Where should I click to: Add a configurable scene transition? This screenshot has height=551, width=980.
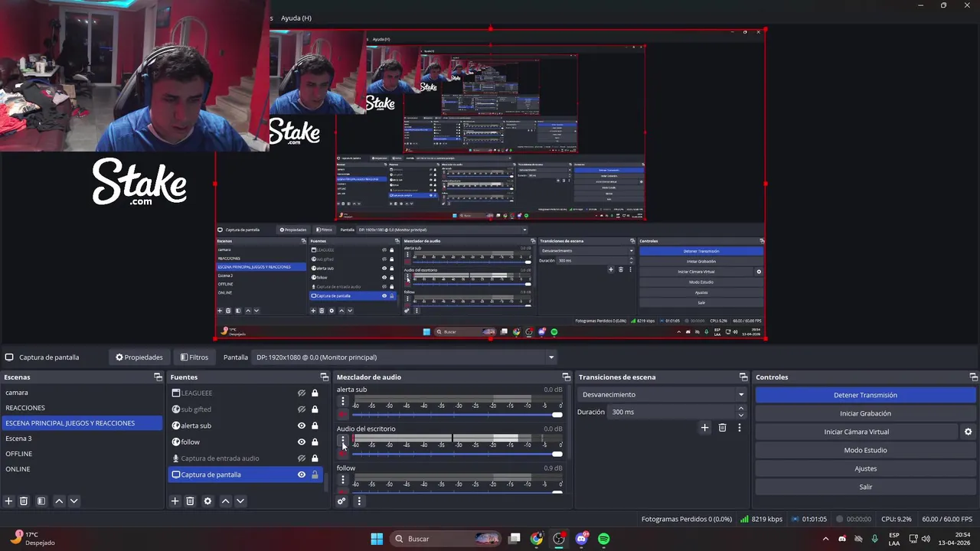[x=704, y=428]
